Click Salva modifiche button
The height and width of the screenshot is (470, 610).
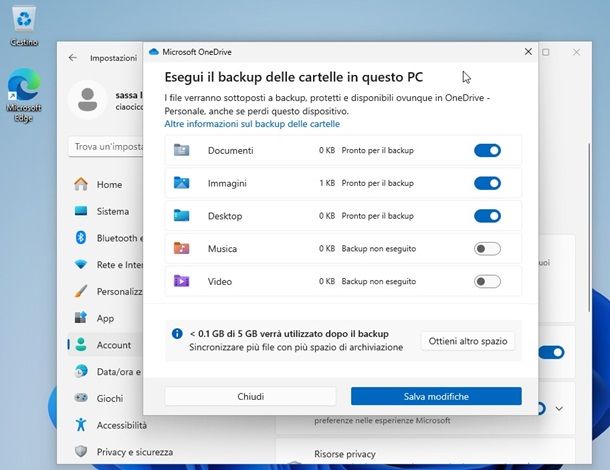(436, 396)
